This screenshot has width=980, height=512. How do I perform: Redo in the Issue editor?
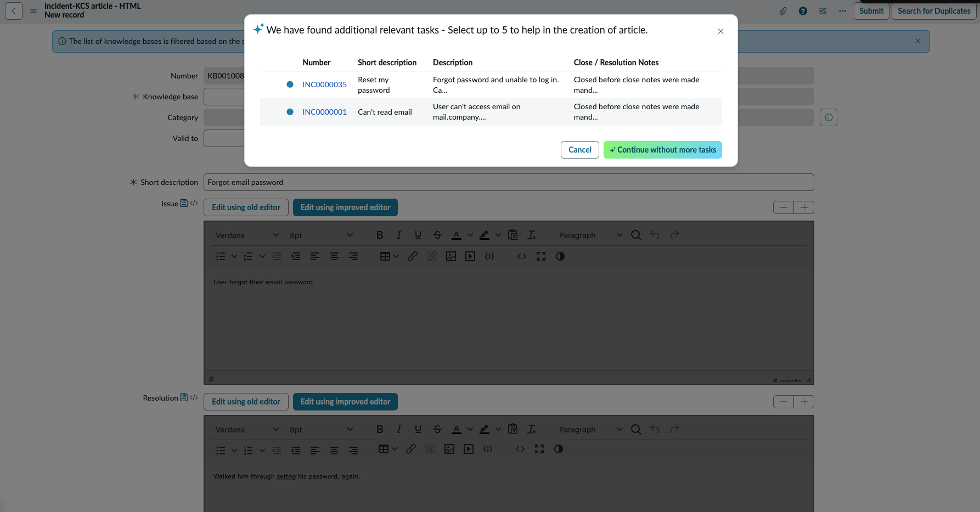point(675,235)
